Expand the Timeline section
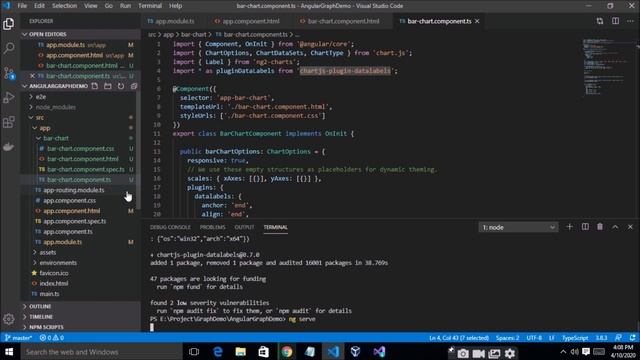 point(41,317)
